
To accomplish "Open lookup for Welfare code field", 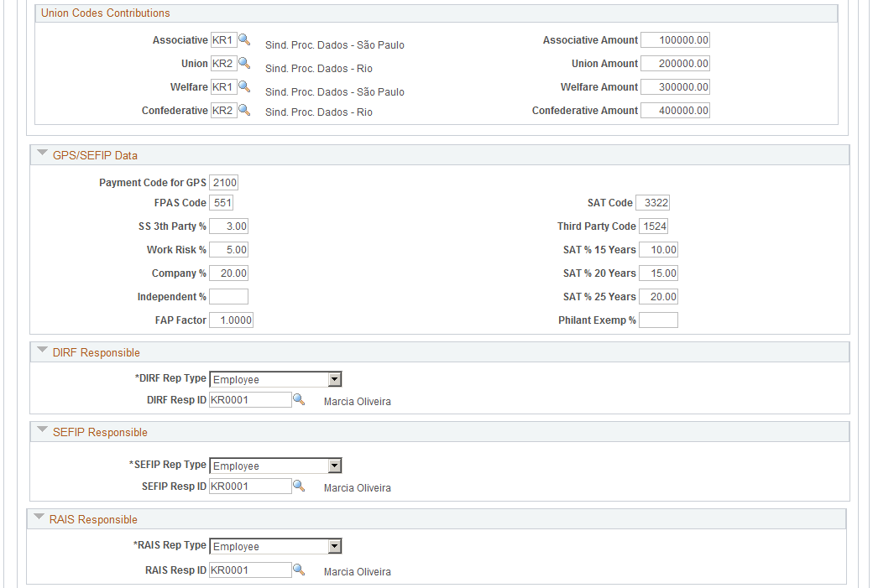I will [244, 86].
